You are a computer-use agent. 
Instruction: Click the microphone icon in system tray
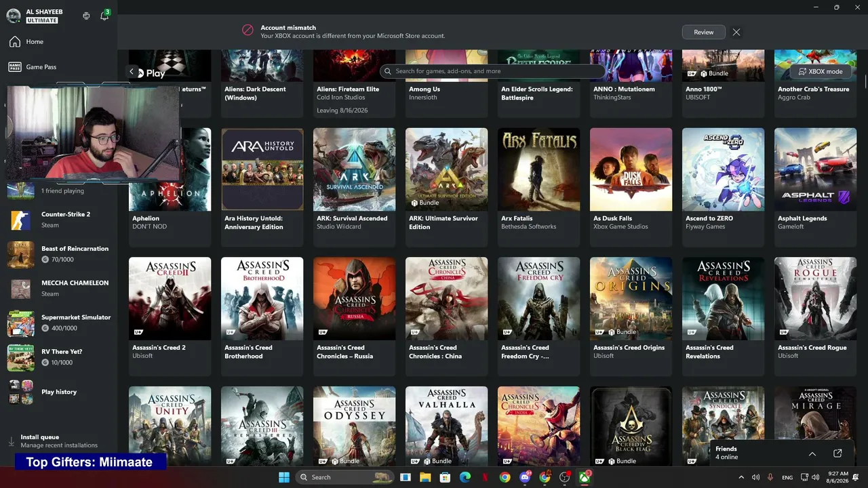coord(770,477)
